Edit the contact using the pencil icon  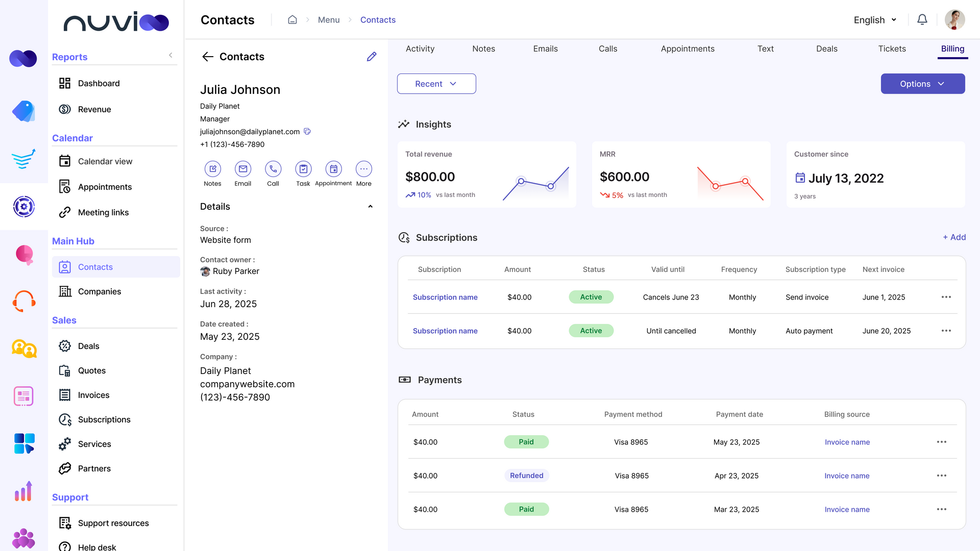point(372,57)
